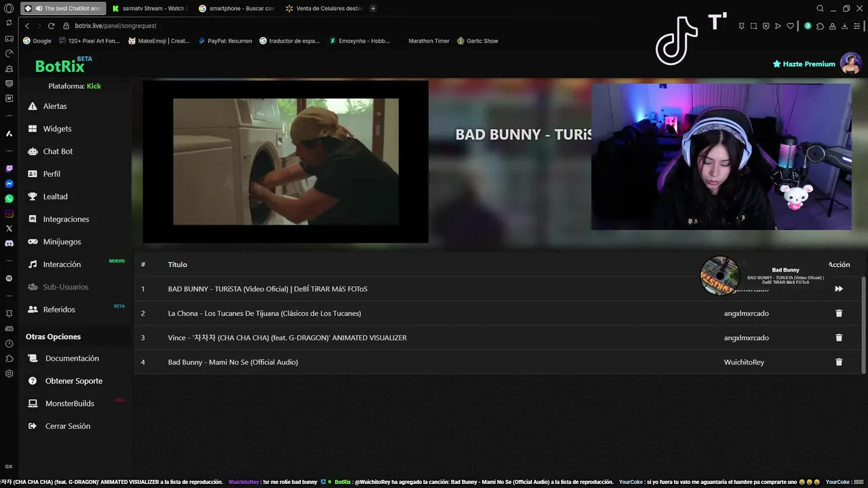868x488 pixels.
Task: Select The best ChatBot tab
Action: [x=63, y=8]
